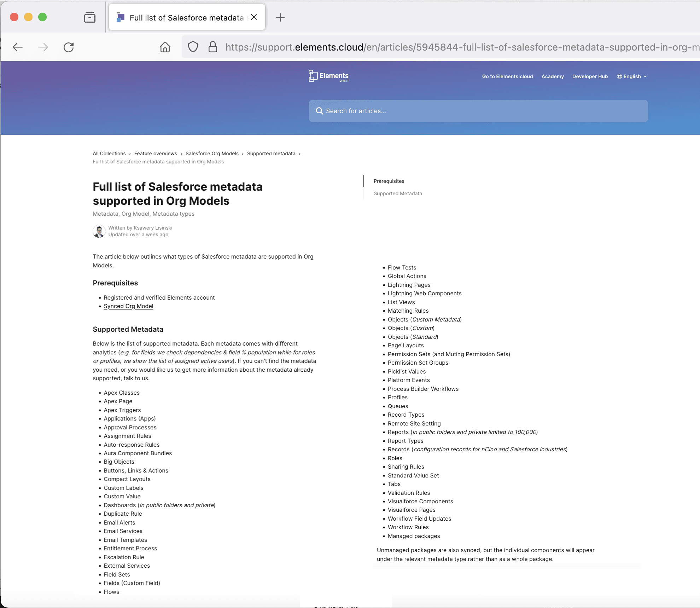Click the 'Matching Rules' list item
The height and width of the screenshot is (608, 700).
(x=408, y=311)
